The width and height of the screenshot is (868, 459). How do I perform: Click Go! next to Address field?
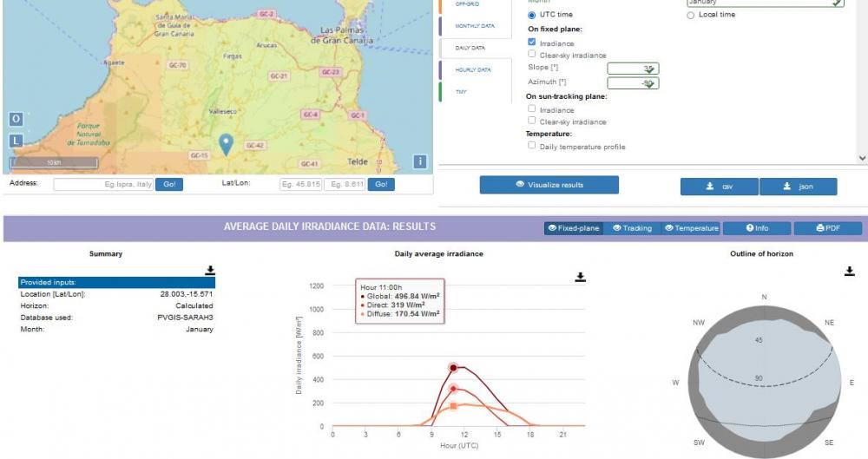pos(169,184)
